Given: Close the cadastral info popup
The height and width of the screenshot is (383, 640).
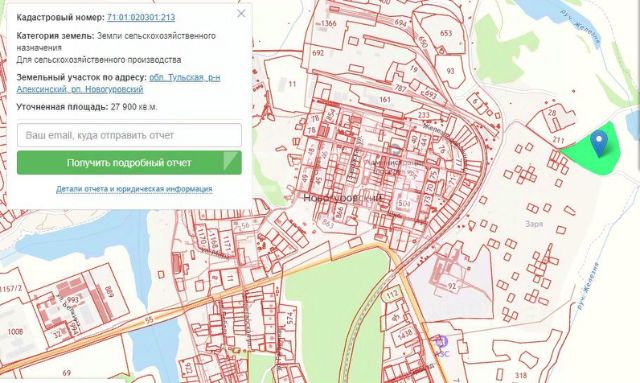Looking at the screenshot, I should tap(241, 13).
